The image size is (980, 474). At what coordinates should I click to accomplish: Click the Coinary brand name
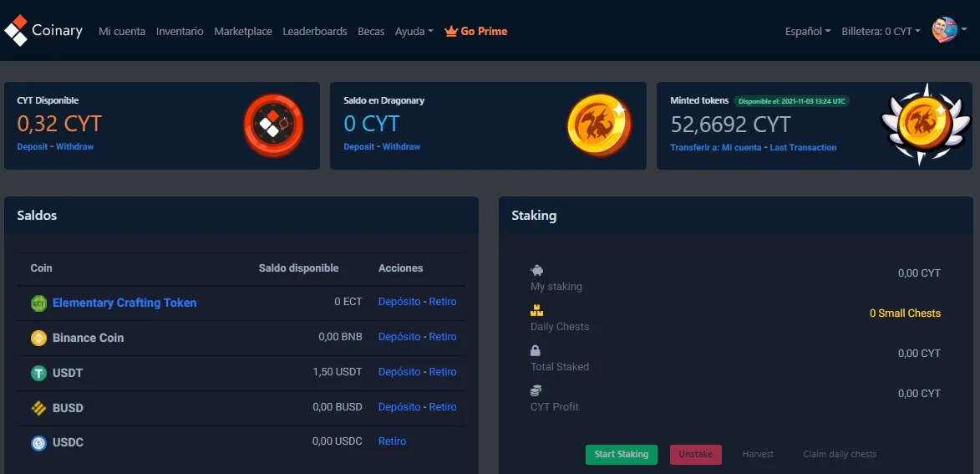pyautogui.click(x=57, y=31)
